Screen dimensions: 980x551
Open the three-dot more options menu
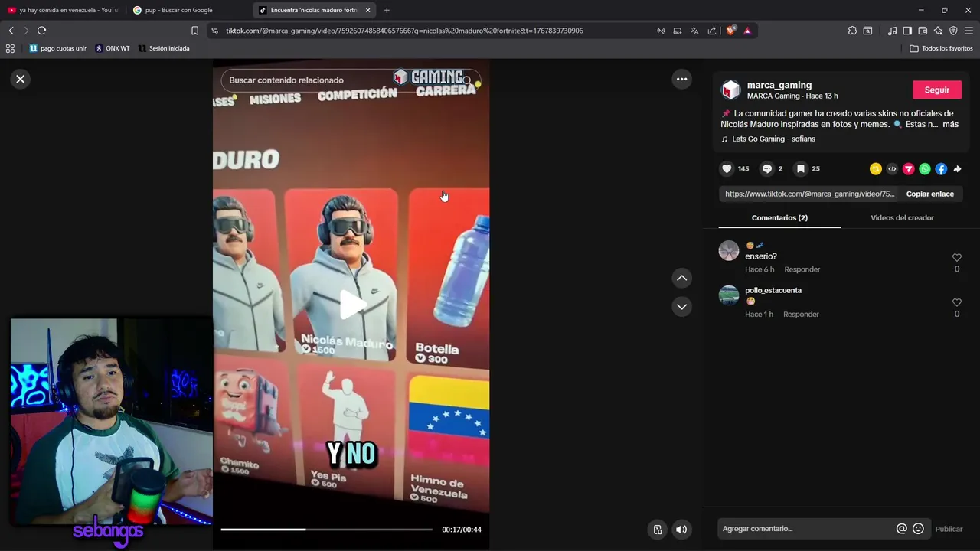pos(681,79)
